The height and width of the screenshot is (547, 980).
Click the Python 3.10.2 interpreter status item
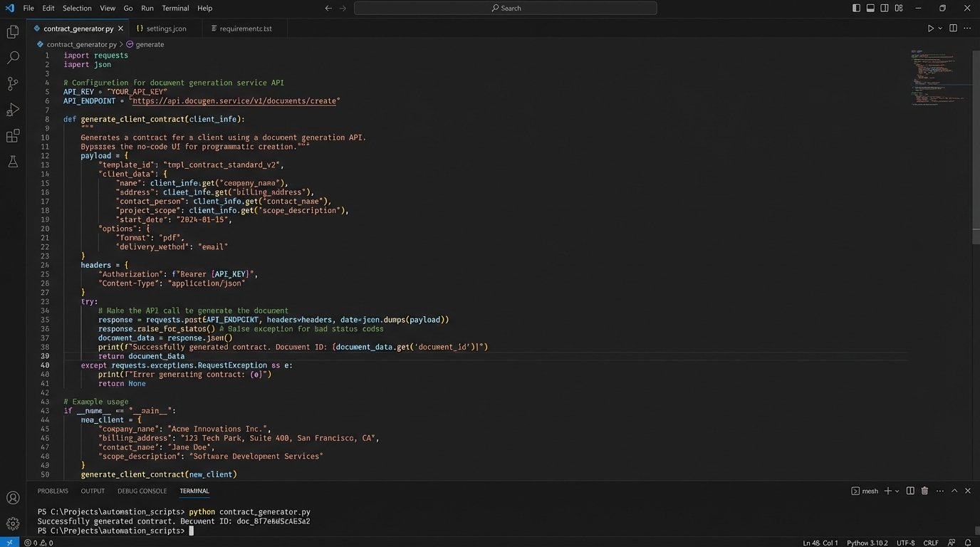[867, 543]
